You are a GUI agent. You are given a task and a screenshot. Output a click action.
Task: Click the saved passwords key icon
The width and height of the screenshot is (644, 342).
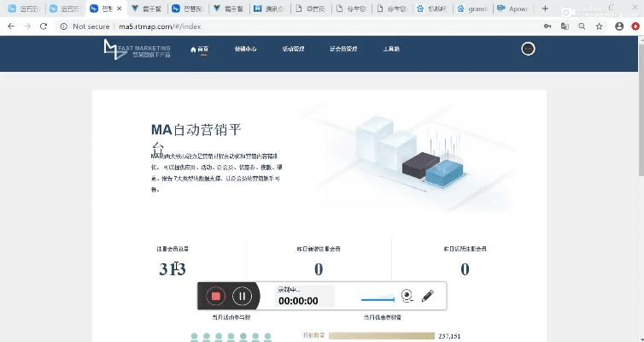click(547, 27)
